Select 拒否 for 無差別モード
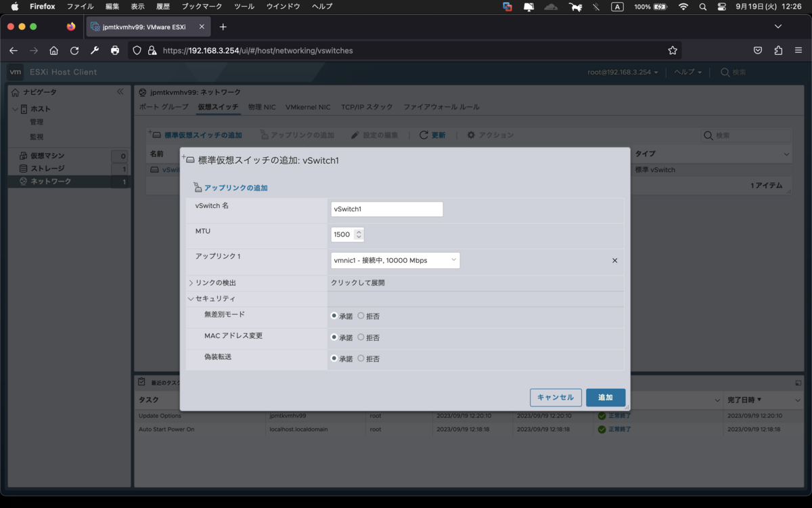This screenshot has width=812, height=508. (361, 316)
